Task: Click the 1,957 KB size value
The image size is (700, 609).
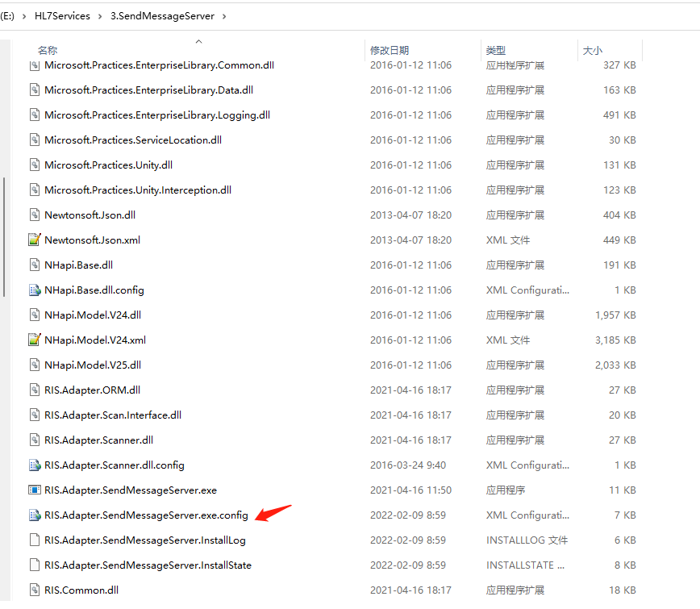Action: click(x=615, y=315)
